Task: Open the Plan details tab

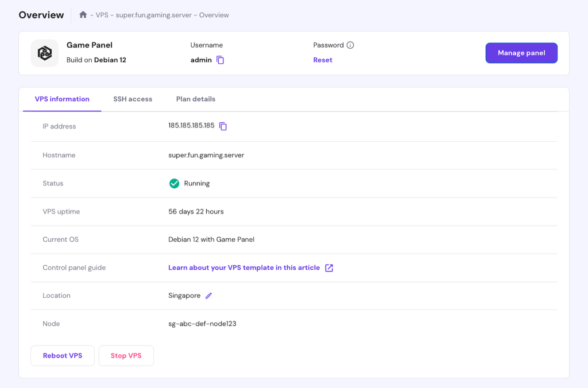Action: coord(195,99)
